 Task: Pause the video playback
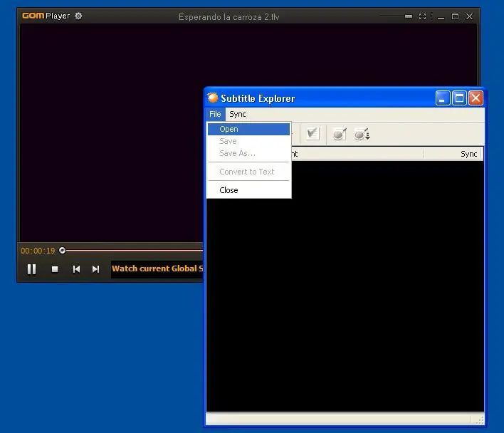point(31,269)
